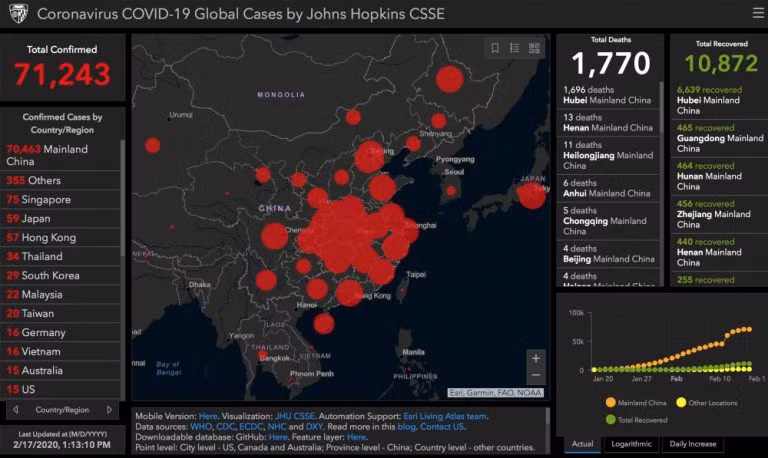Viewport: 768px width, 458px height.
Task: Open the JHU CSSE link
Action: point(294,416)
